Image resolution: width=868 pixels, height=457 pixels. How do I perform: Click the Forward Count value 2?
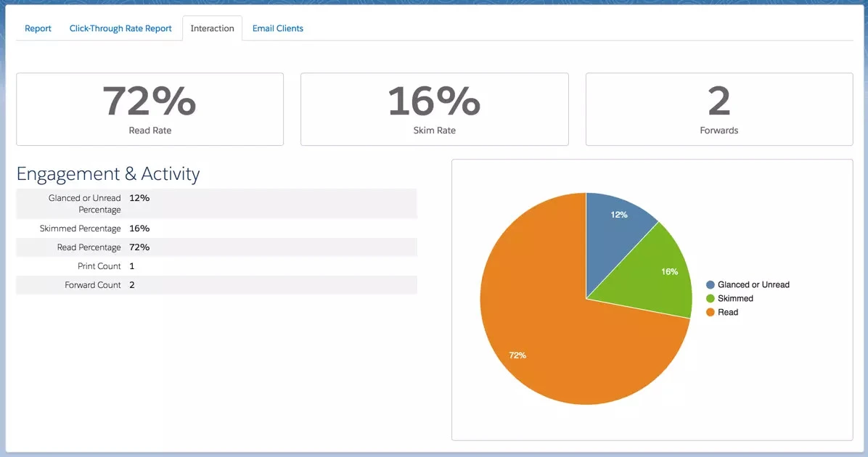pos(132,285)
